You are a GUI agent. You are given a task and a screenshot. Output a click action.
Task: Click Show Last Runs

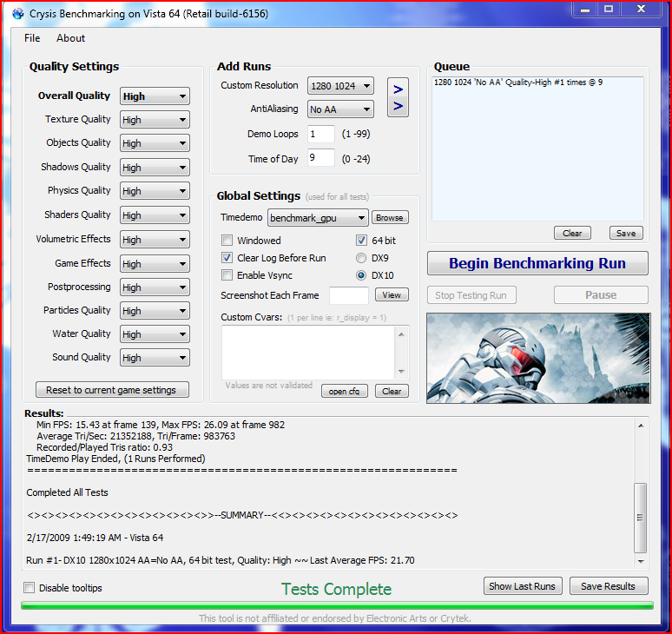[x=523, y=586]
